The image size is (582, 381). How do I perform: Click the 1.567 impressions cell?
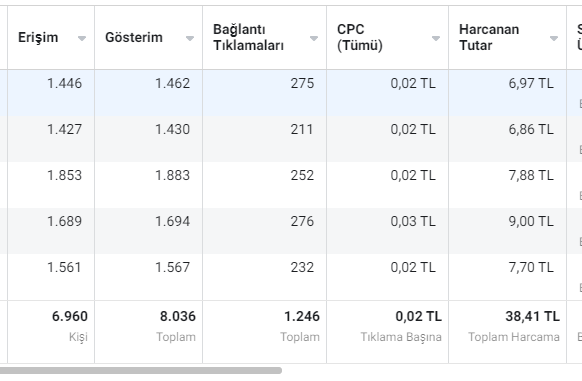148,277
